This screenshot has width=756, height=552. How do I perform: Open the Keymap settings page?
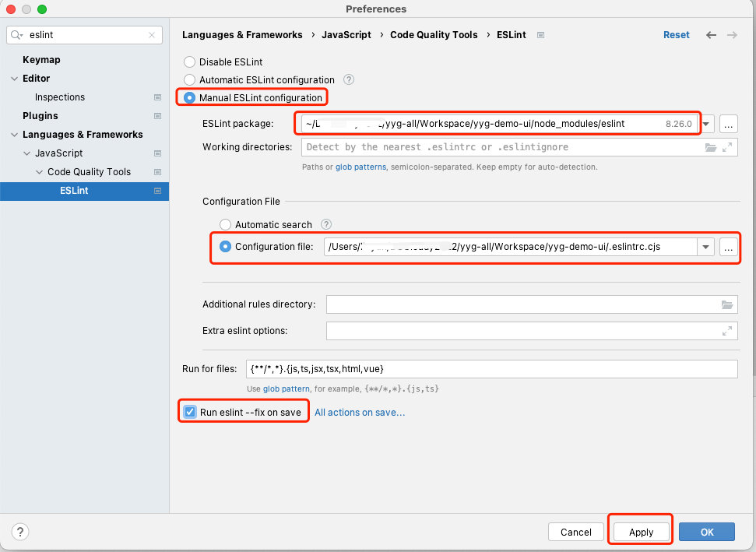pos(41,60)
